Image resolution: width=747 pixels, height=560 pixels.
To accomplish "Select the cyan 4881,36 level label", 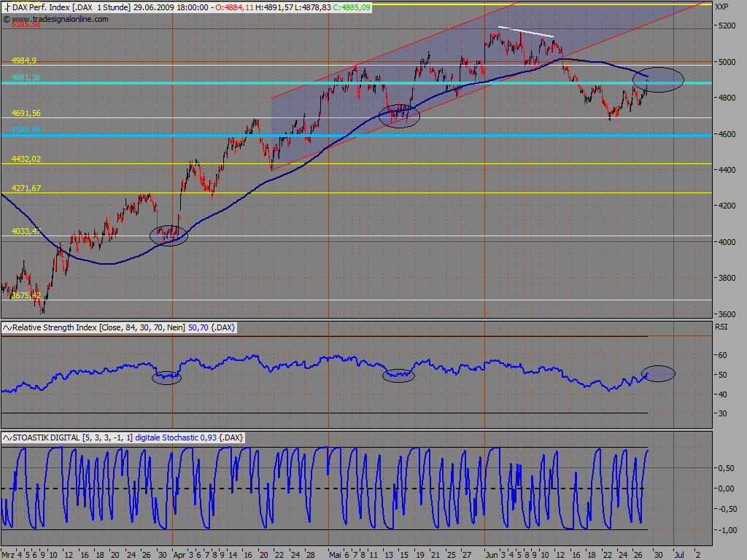I will [26, 77].
